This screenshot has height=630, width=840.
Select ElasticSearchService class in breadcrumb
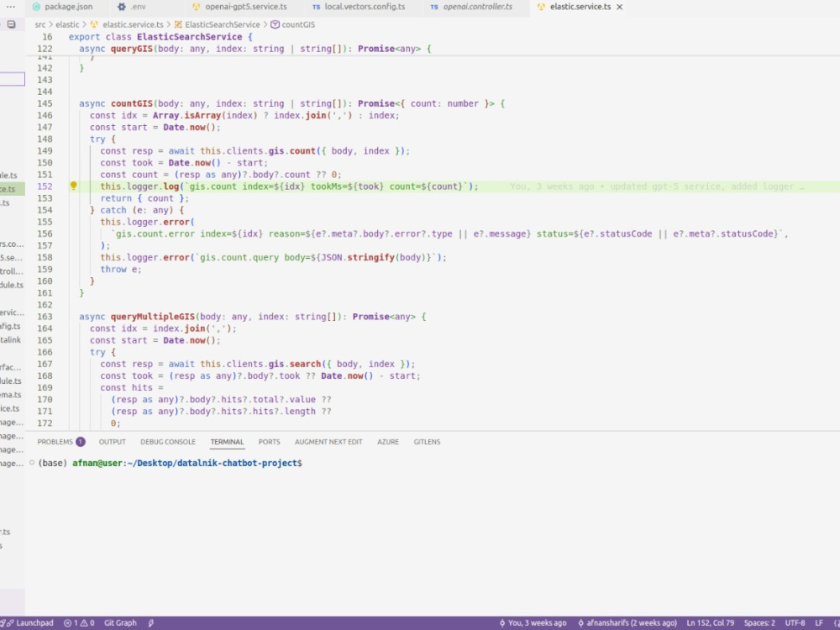222,24
